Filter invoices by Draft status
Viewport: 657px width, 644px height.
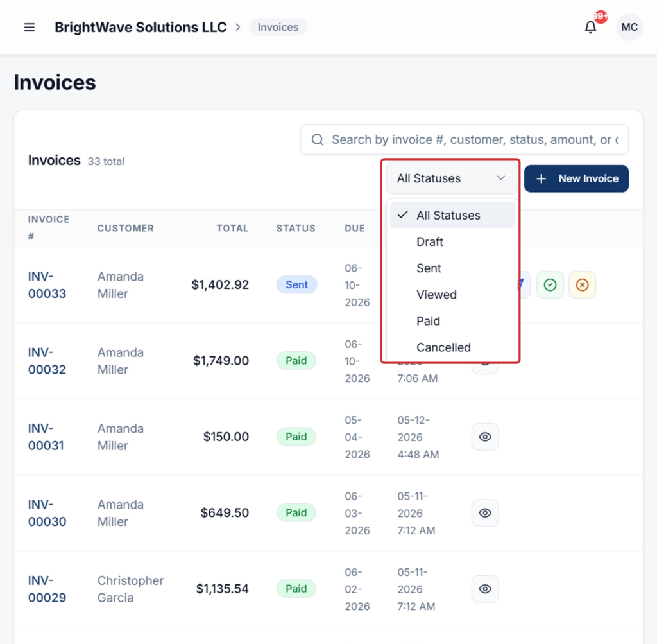pyautogui.click(x=452, y=241)
